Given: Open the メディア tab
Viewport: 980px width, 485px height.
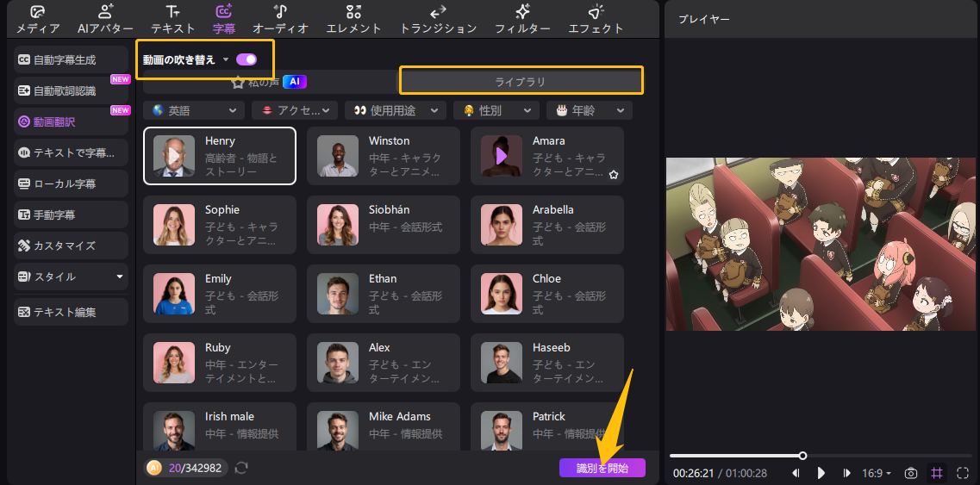Looking at the screenshot, I should tap(38, 19).
